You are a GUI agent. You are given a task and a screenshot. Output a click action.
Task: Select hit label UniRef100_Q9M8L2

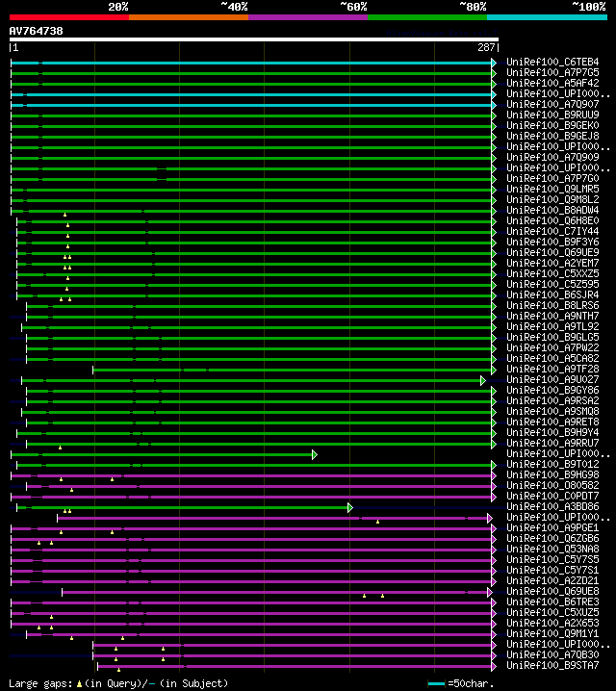coord(552,199)
